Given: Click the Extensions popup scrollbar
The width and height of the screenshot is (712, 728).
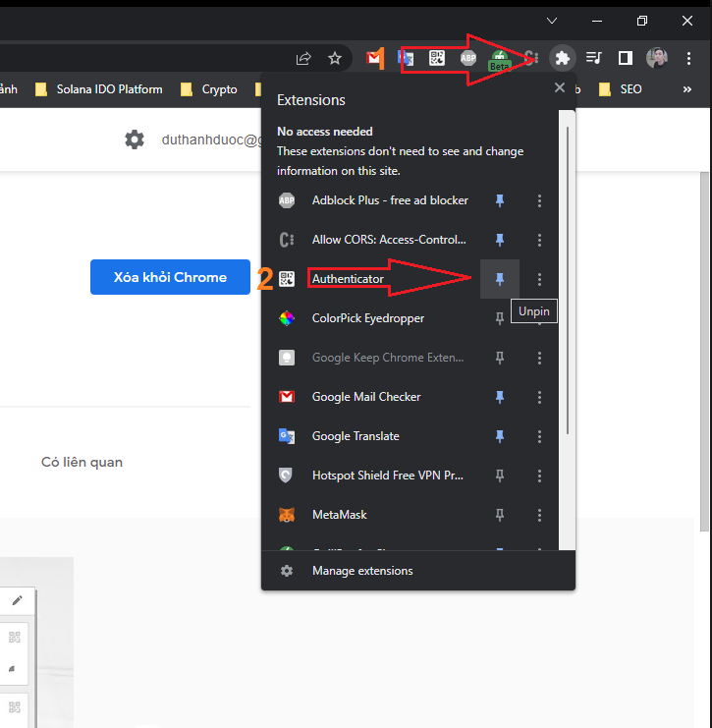Looking at the screenshot, I should coord(568,280).
